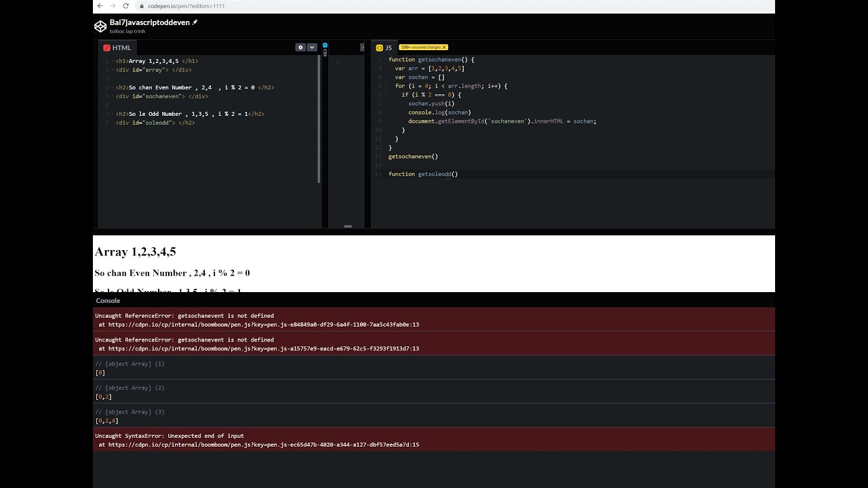868x488 pixels.
Task: Edit pen title with pencil icon
Action: 195,22
